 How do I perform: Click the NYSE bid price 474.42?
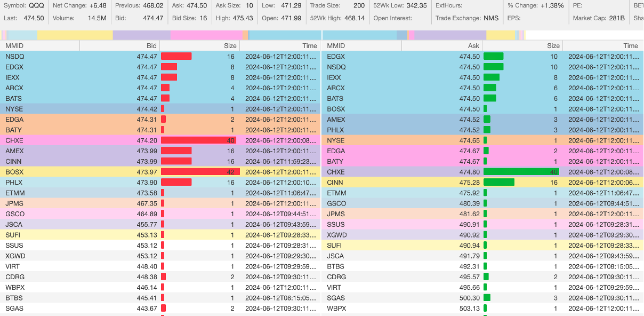[x=147, y=109]
